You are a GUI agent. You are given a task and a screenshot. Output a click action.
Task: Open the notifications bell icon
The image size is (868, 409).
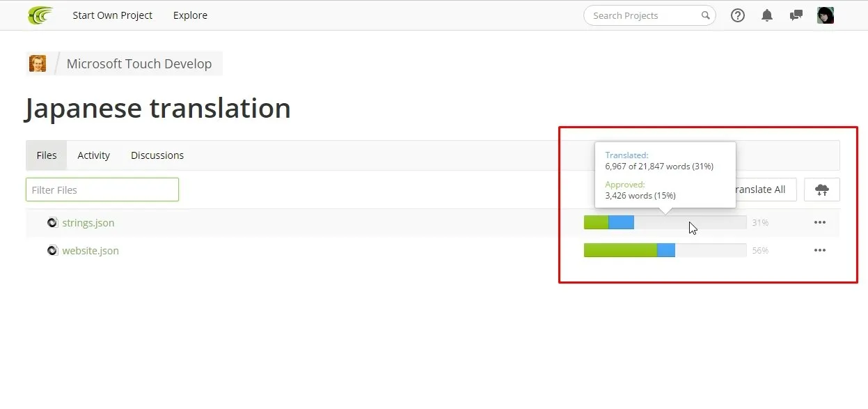767,15
